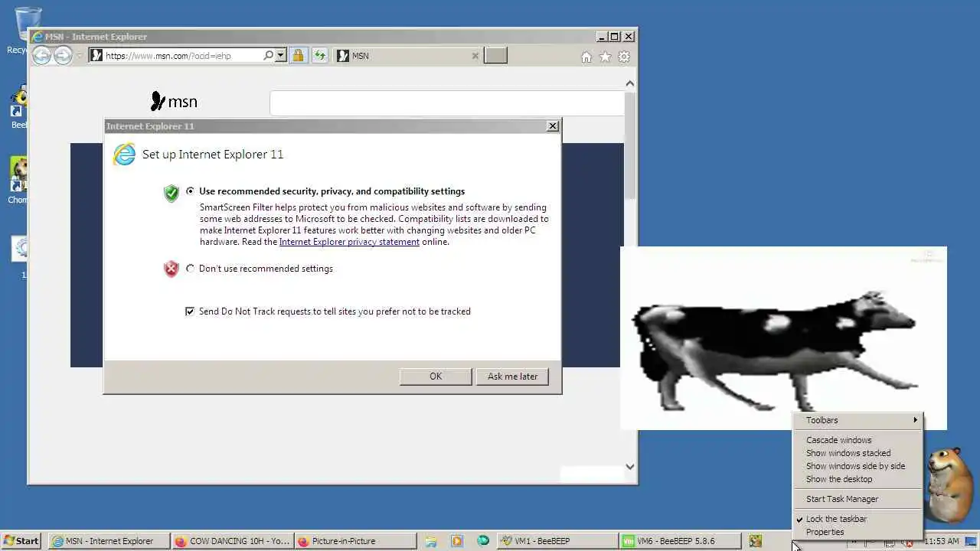Click the search magnifier in the address bar
This screenshot has height=551, width=980.
268,55
